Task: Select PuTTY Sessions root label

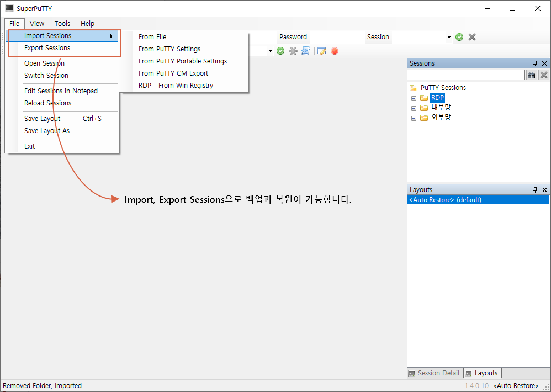Action: 443,87
